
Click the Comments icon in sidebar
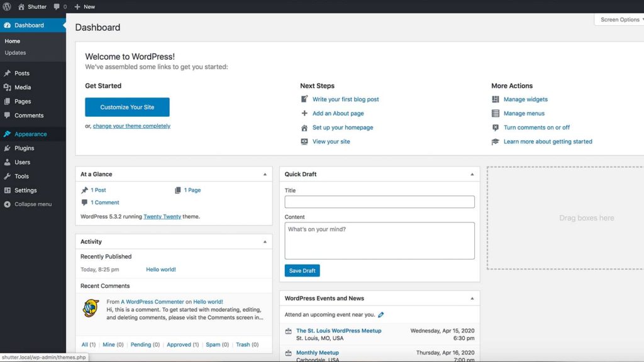[8, 116]
